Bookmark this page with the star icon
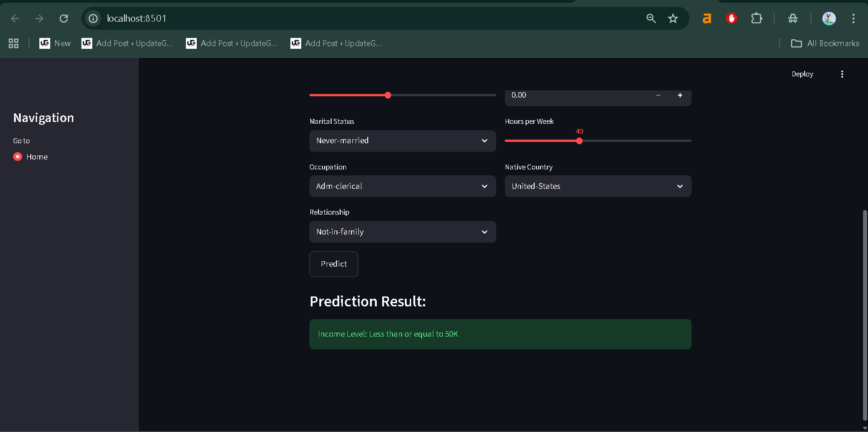Viewport: 868px width, 432px height. point(673,19)
